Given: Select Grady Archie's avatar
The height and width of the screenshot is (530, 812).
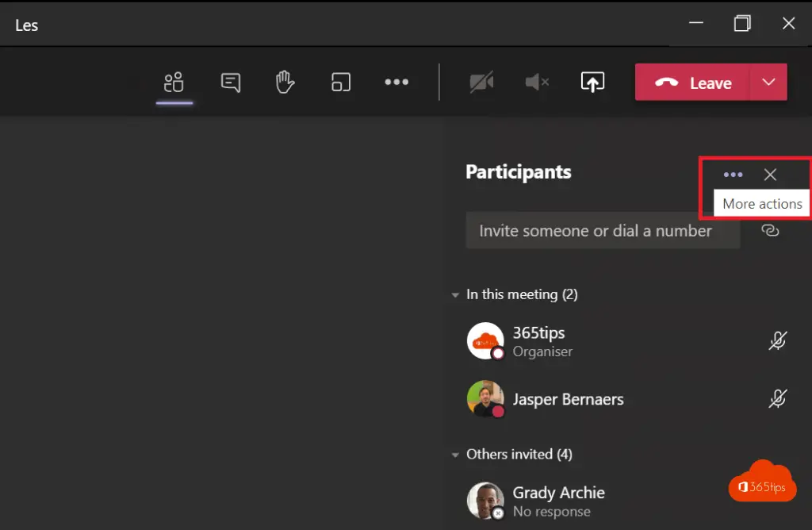Looking at the screenshot, I should click(x=485, y=501).
